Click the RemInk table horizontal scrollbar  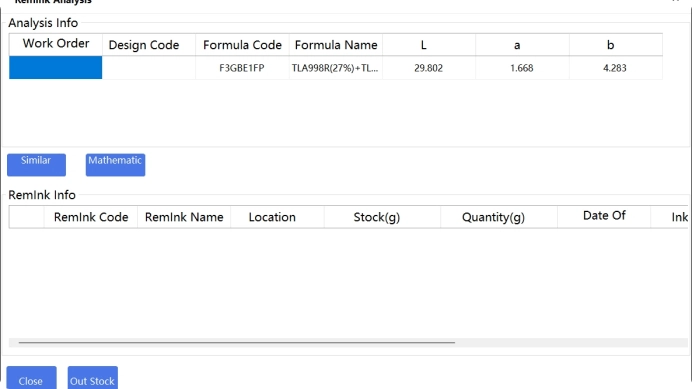(348, 342)
